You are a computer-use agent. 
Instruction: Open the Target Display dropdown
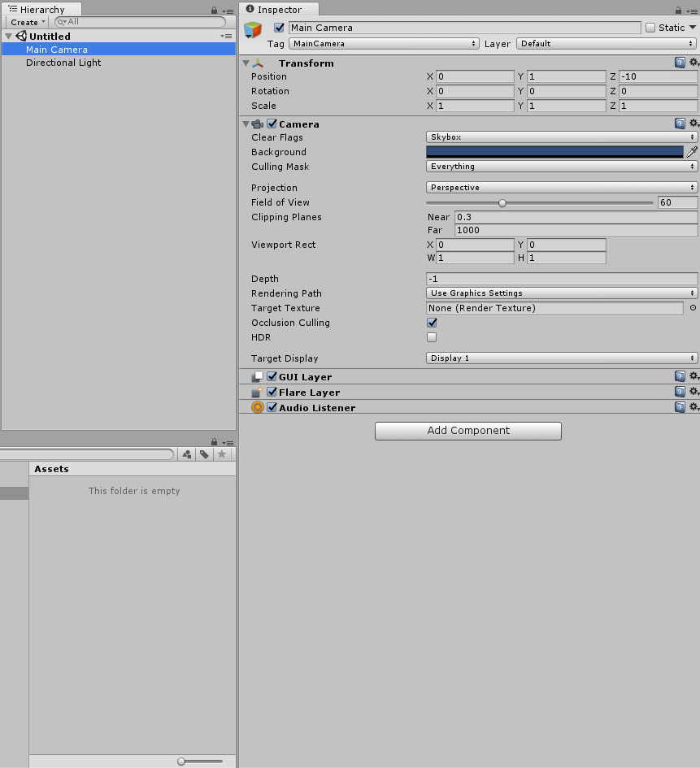point(562,358)
